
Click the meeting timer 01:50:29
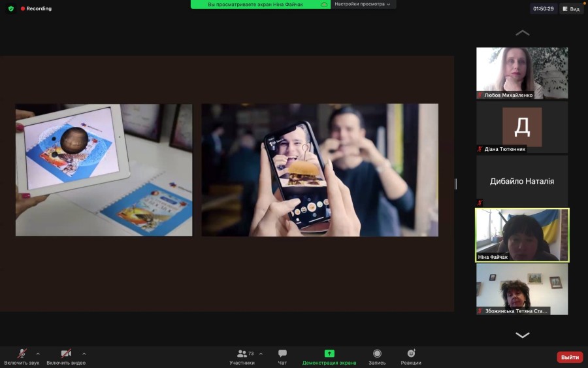click(544, 8)
